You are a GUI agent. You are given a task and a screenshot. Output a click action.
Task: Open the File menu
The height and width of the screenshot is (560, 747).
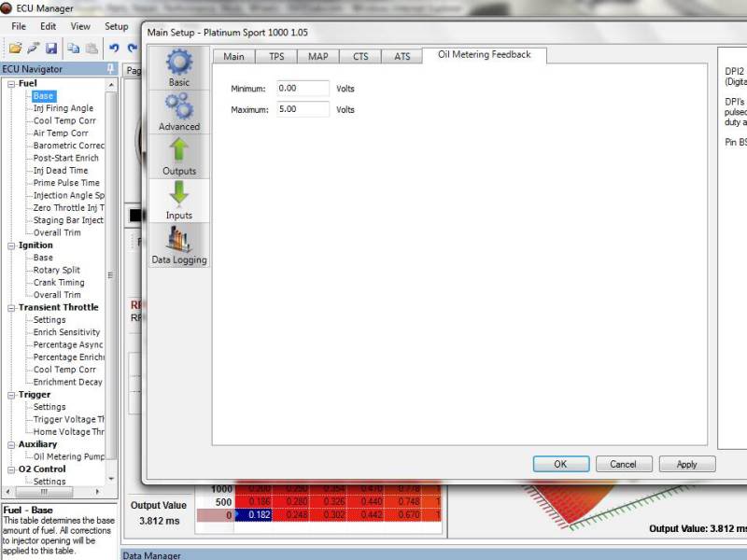[19, 27]
